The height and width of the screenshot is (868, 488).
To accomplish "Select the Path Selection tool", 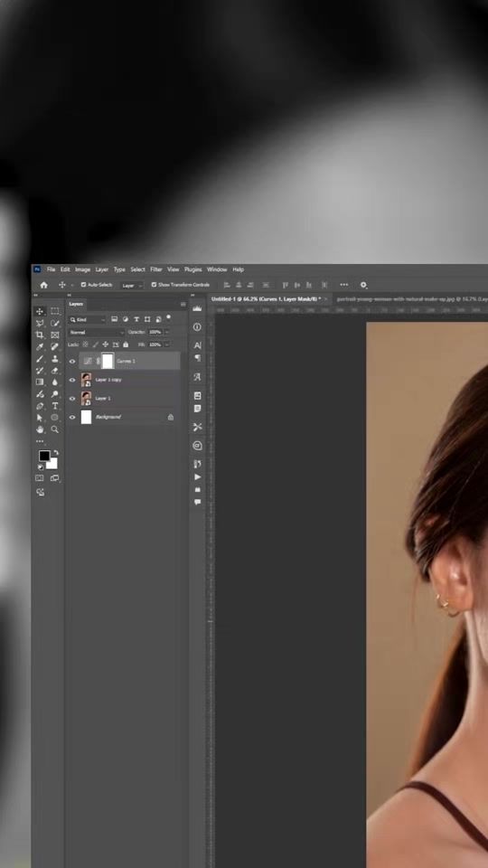I will pos(40,418).
